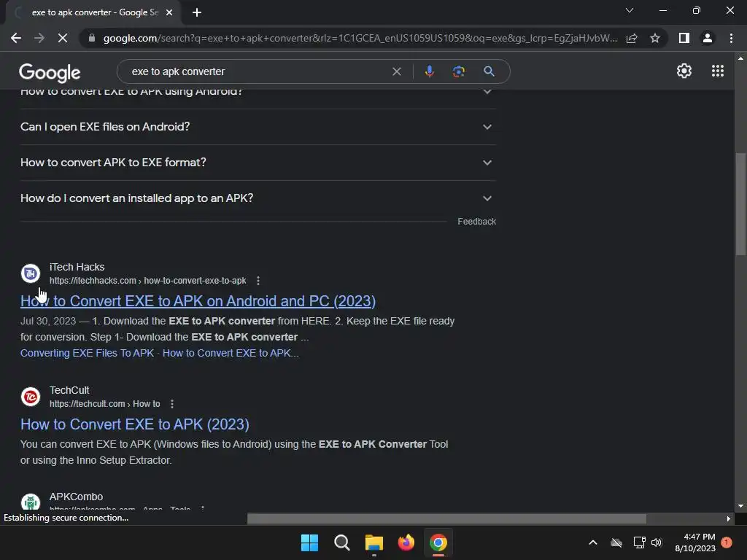Screen dimensions: 747x560
Task: Submit search with magnifier icon
Action: pyautogui.click(x=489, y=71)
